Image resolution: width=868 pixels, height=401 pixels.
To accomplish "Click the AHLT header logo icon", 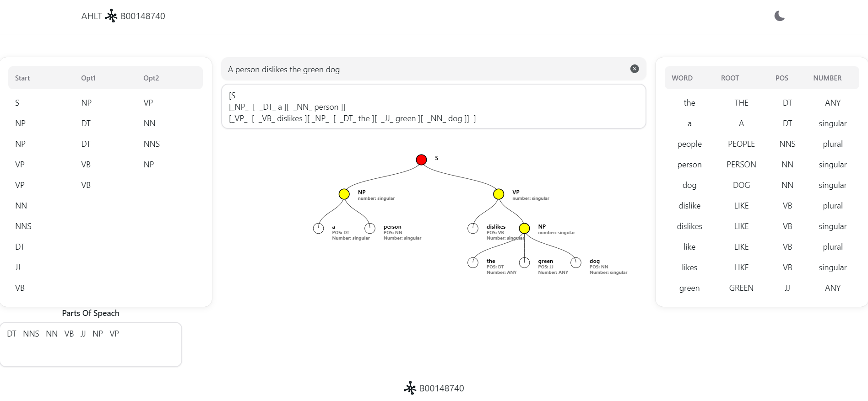I will 111,16.
